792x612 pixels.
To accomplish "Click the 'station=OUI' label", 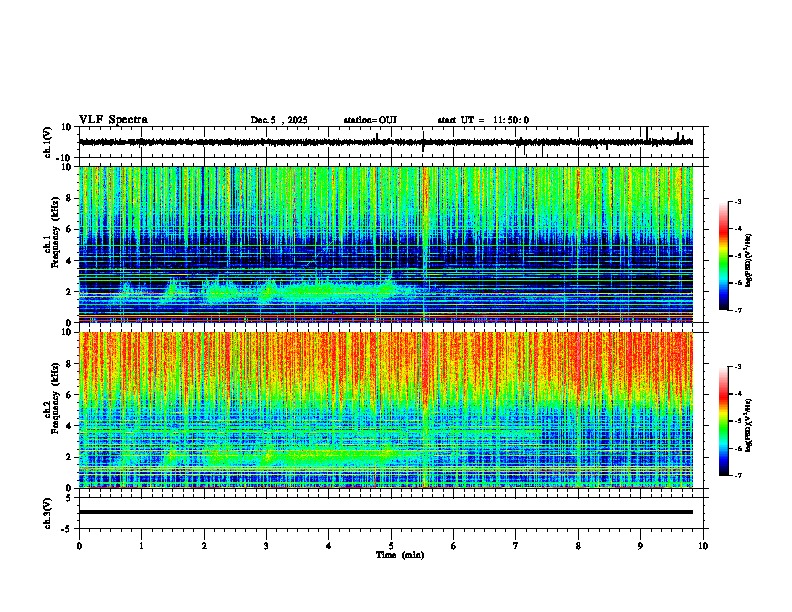I will 370,120.
